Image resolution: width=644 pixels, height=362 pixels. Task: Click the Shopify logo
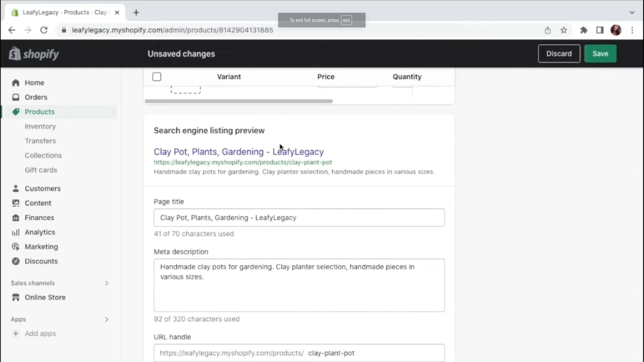click(34, 54)
